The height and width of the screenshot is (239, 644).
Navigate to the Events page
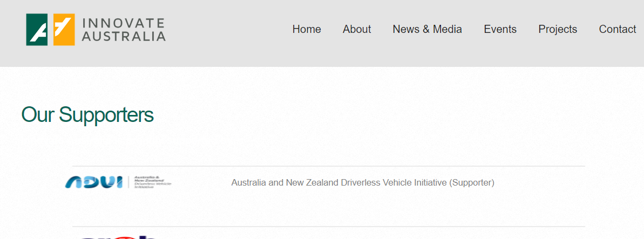[x=500, y=29]
